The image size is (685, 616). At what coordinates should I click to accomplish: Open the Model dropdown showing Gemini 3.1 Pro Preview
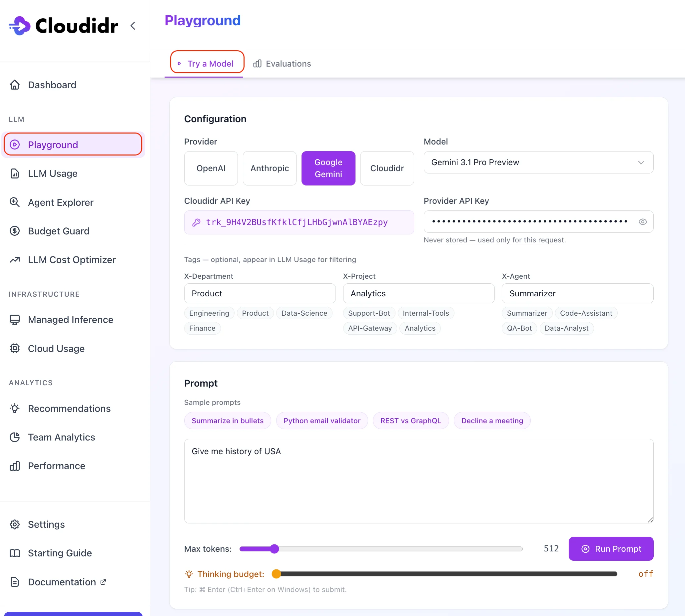[x=538, y=162]
